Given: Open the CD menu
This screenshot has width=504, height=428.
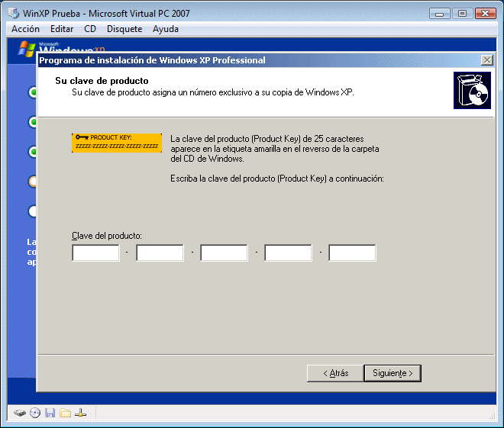Looking at the screenshot, I should coord(90,29).
